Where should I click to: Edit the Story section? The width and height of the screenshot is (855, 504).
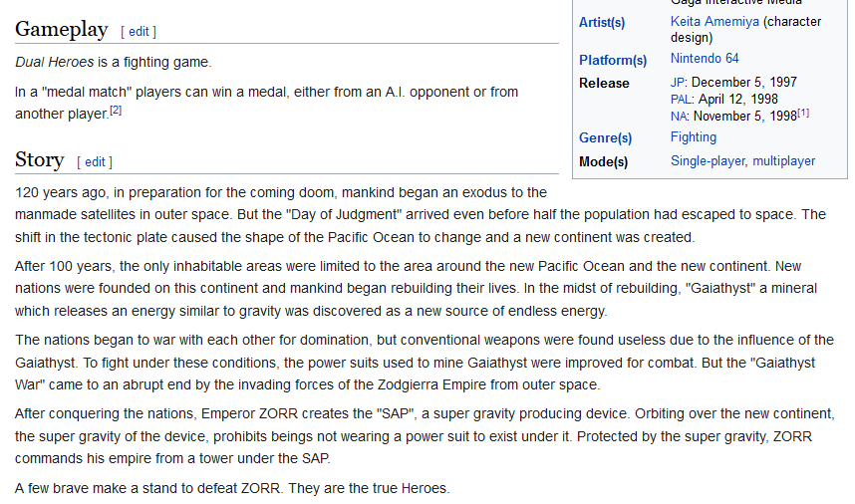(x=95, y=161)
